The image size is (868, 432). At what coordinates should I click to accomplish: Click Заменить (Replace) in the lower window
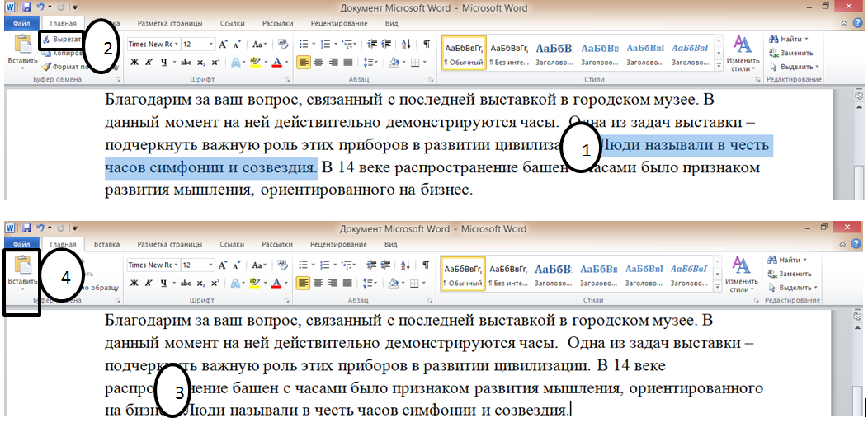click(x=790, y=273)
